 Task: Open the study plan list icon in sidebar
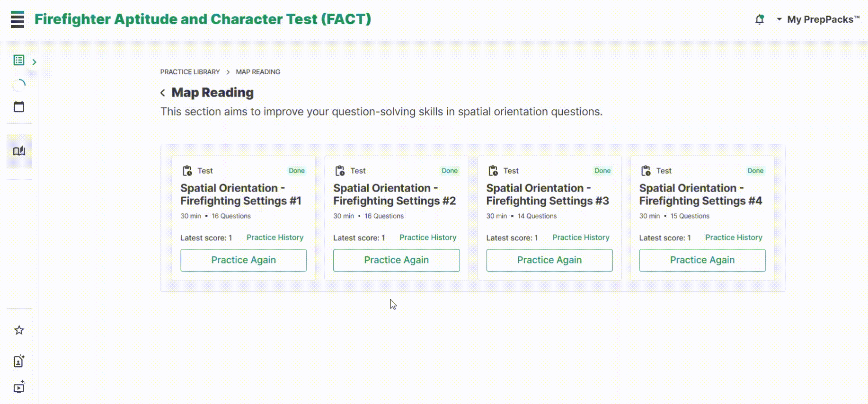19,60
